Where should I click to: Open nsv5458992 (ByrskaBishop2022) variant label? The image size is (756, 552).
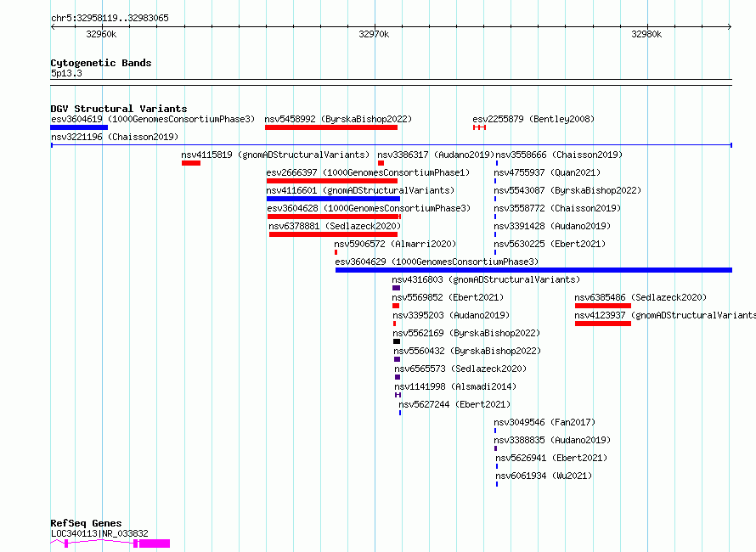[x=338, y=119]
